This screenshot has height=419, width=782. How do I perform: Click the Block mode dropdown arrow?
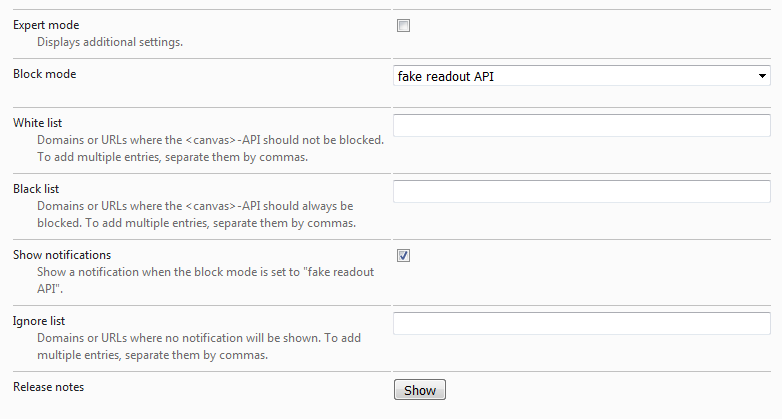tap(762, 76)
